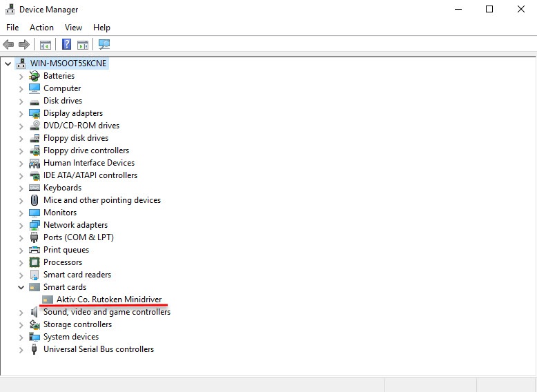Open the File menu
The image size is (537, 392).
12,28
